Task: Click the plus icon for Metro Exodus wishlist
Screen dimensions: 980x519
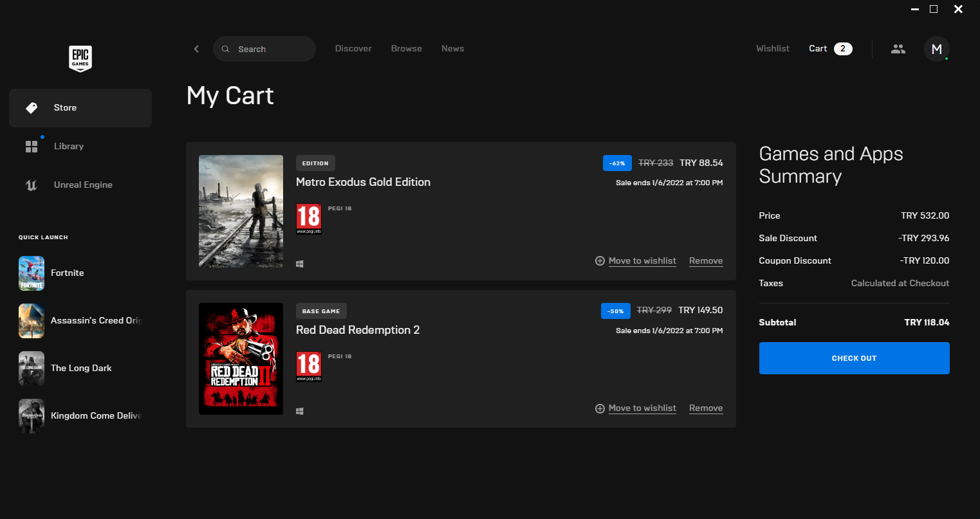Action: pyautogui.click(x=600, y=261)
